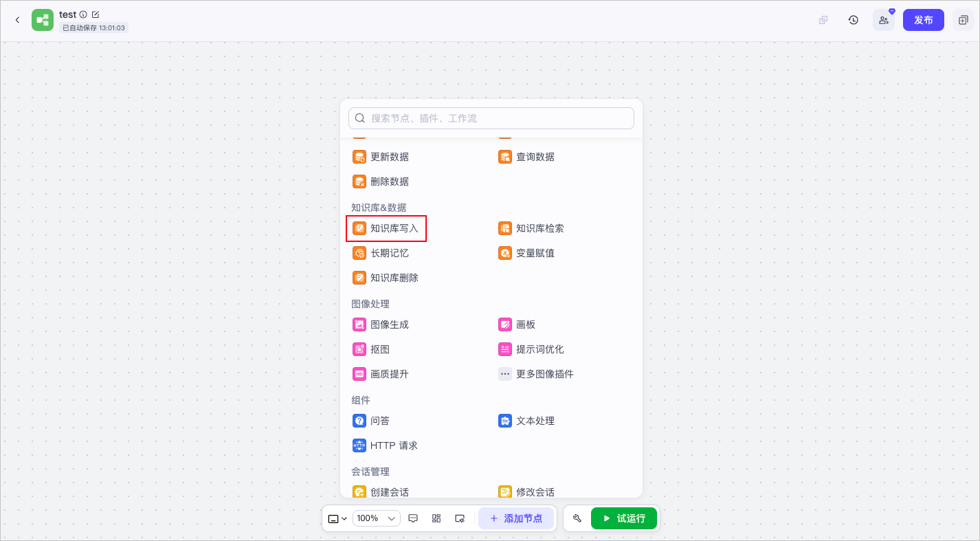Show info for the test workflow
Image resolution: width=980 pixels, height=541 pixels.
pos(83,14)
